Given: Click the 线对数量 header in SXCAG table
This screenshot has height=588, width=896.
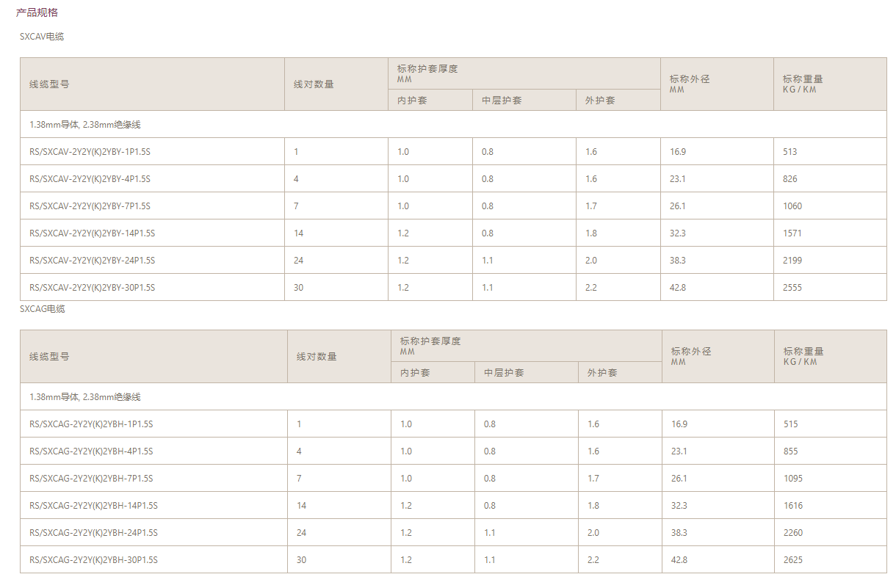Looking at the screenshot, I should pos(317,357).
